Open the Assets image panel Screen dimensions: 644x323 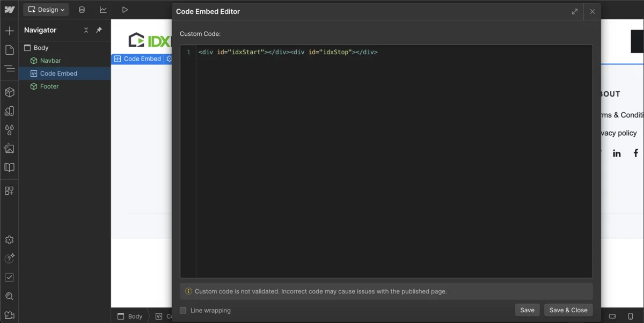9,149
